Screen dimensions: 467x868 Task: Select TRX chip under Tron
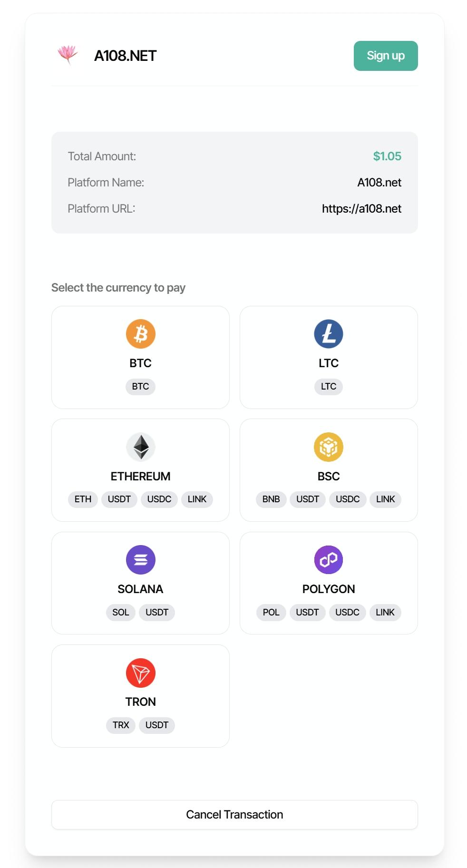point(121,725)
